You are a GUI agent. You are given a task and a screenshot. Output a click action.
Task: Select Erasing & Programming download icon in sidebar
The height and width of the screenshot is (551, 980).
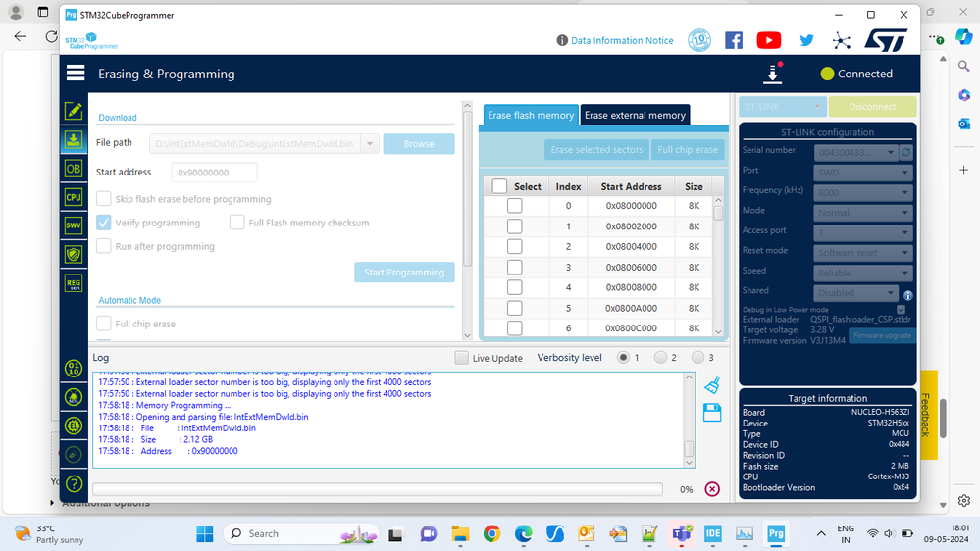74,140
